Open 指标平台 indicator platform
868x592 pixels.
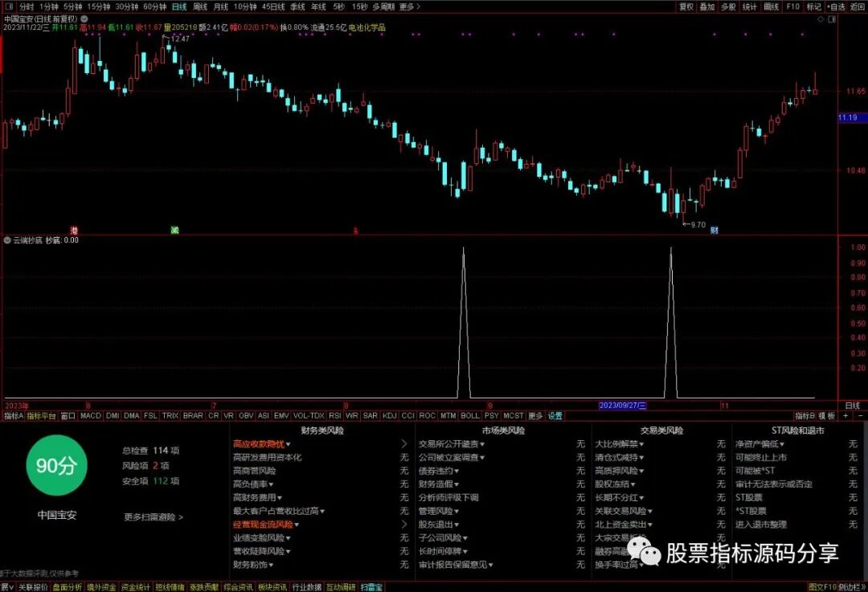pos(42,415)
